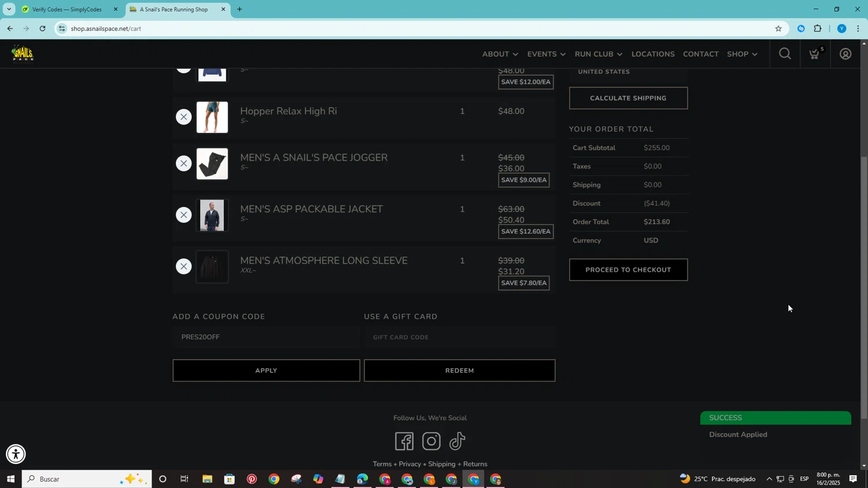Image resolution: width=868 pixels, height=488 pixels.
Task: Switch to the Verify Codes SimplyCodes tab
Action: point(70,9)
